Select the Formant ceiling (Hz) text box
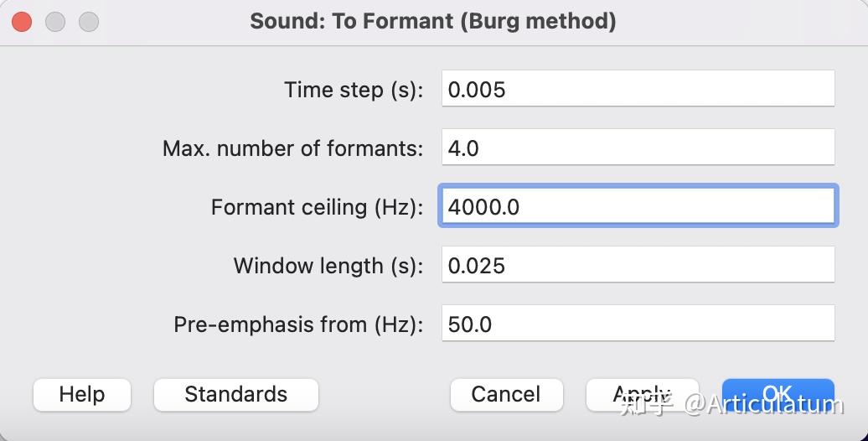Screen dimensions: 868x441 (638, 206)
